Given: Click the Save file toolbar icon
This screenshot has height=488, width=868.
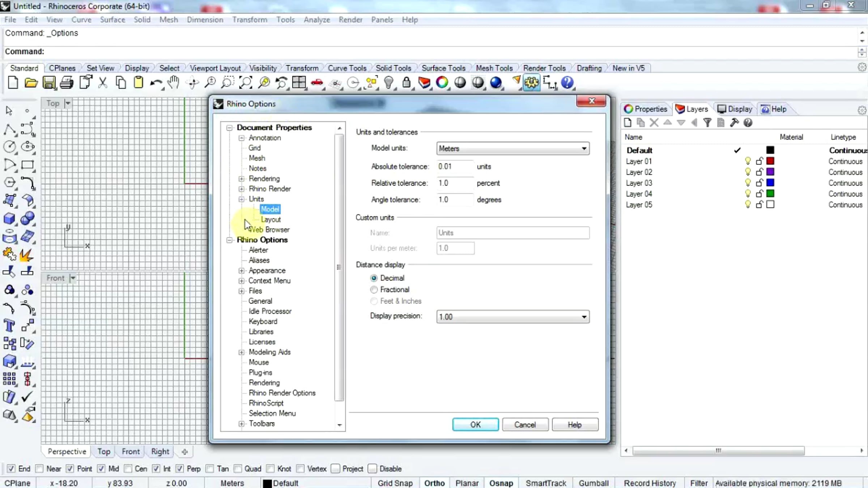Looking at the screenshot, I should click(x=49, y=83).
